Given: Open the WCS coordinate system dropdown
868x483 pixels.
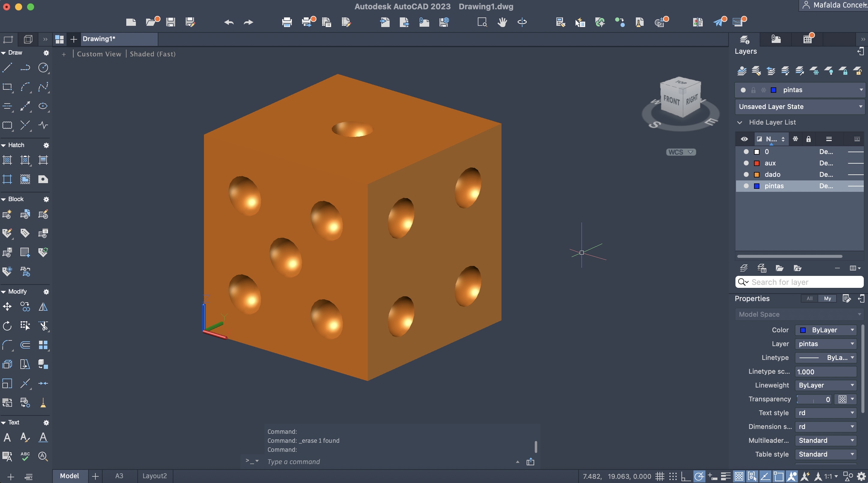Looking at the screenshot, I should coord(681,152).
